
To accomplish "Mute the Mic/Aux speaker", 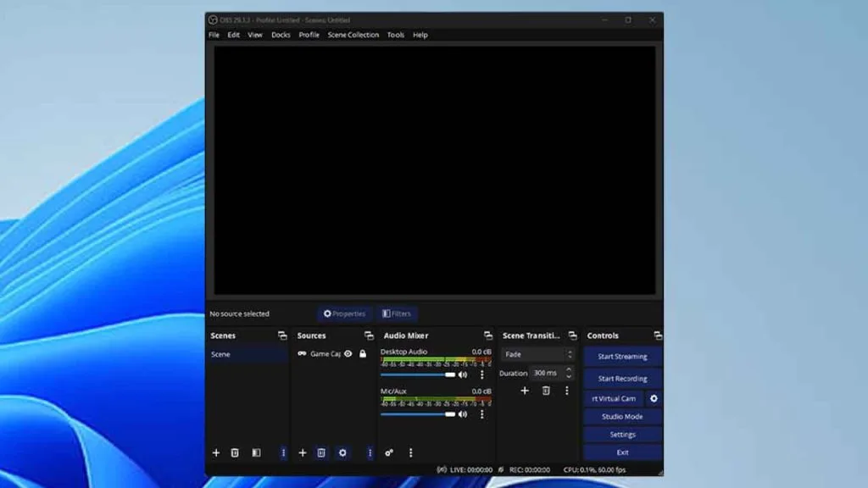I will pos(463,413).
